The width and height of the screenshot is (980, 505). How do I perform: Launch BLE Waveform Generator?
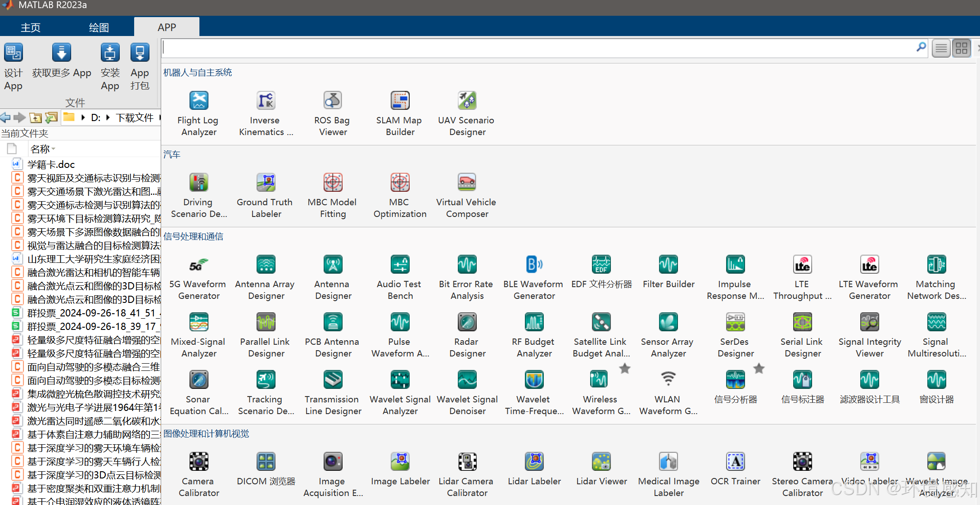pos(534,277)
